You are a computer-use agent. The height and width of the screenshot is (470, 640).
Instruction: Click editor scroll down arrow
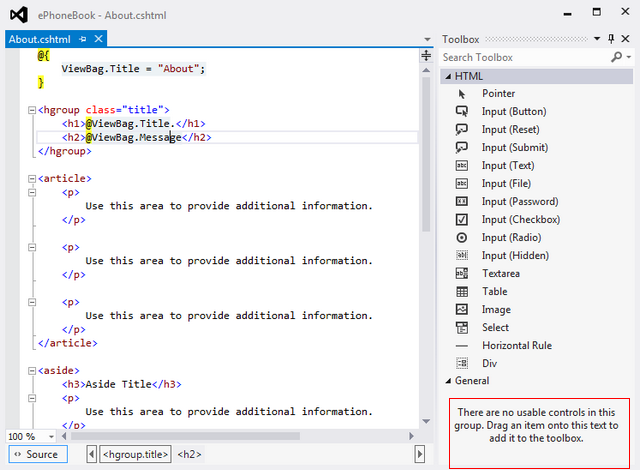tap(426, 421)
